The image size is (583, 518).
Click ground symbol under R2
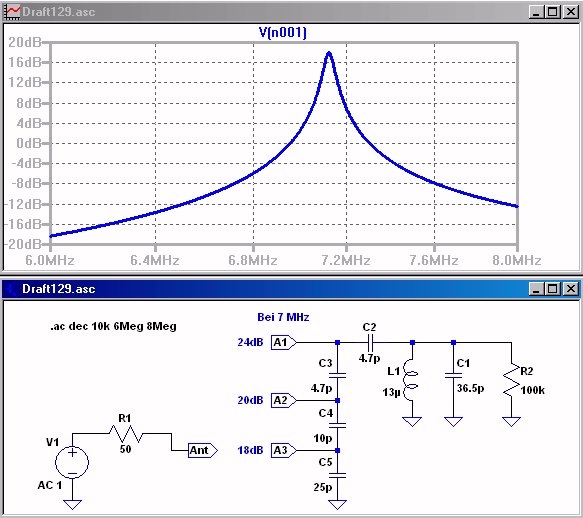tap(511, 422)
